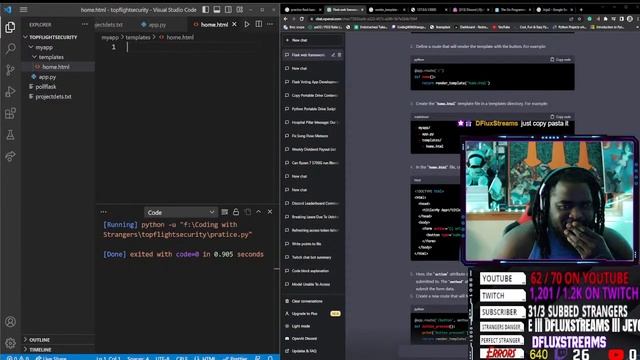
Task: Click myapp in the breadcrumb
Action: click(110, 37)
